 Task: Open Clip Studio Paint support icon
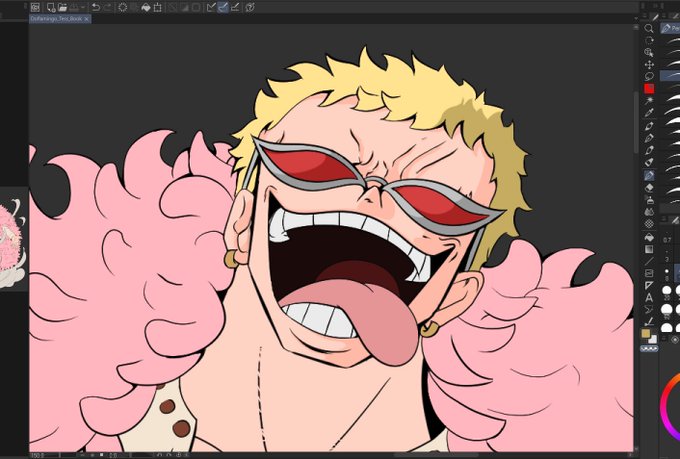click(250, 7)
